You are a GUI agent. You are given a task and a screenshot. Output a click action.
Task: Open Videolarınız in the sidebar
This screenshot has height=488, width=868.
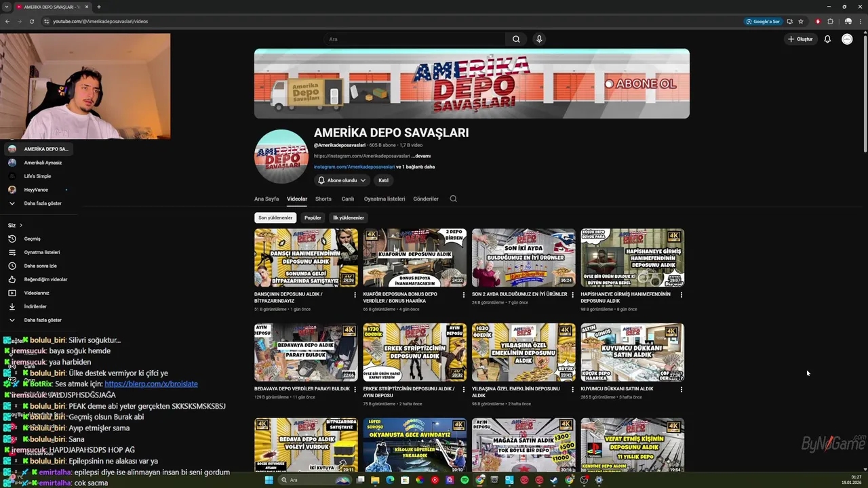[x=37, y=293]
